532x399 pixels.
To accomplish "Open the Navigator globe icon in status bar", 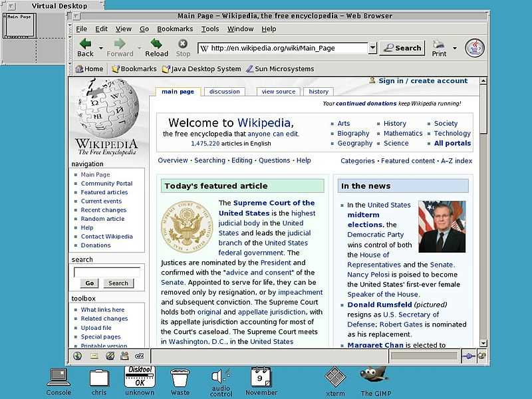I will coord(77,356).
